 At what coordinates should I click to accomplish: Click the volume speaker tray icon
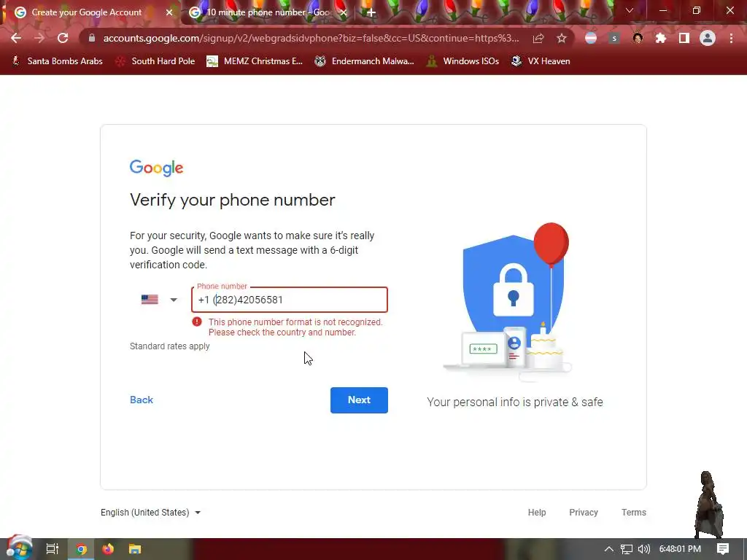pyautogui.click(x=644, y=549)
